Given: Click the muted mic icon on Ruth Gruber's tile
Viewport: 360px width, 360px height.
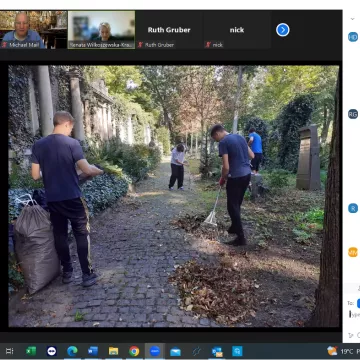Looking at the screenshot, I should [x=141, y=45].
